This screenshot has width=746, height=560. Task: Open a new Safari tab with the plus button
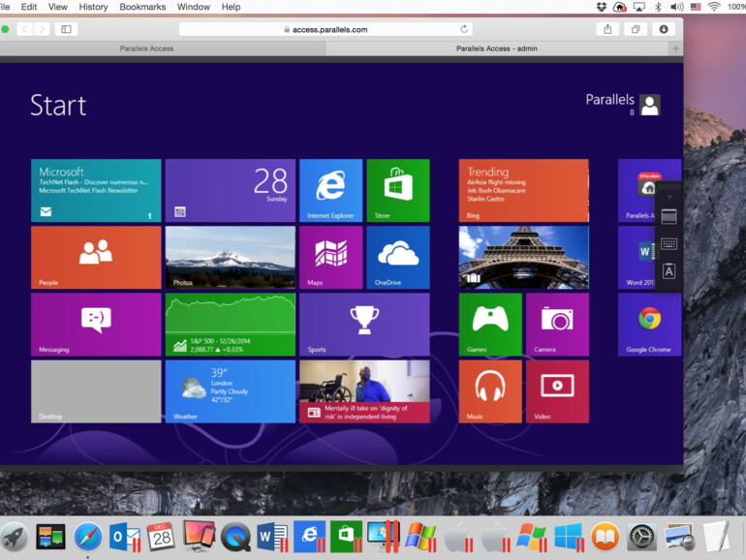[675, 48]
